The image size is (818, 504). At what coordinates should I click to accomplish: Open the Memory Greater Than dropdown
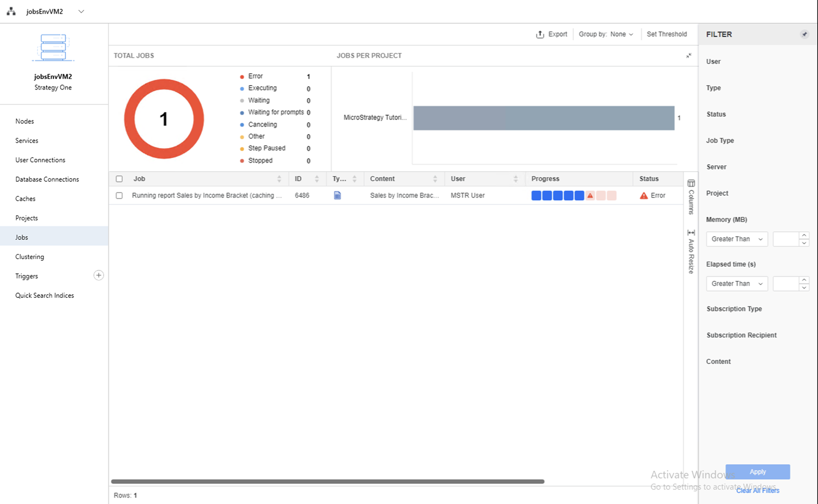736,239
